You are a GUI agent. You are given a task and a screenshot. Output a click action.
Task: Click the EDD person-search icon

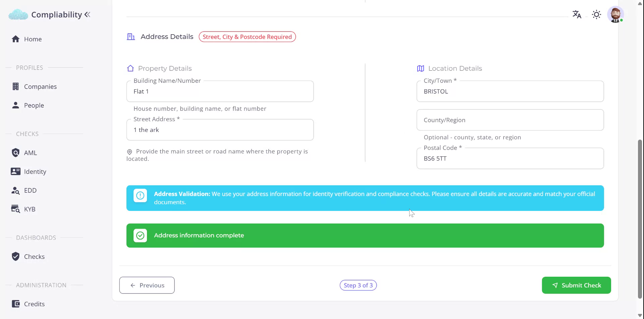tap(15, 190)
